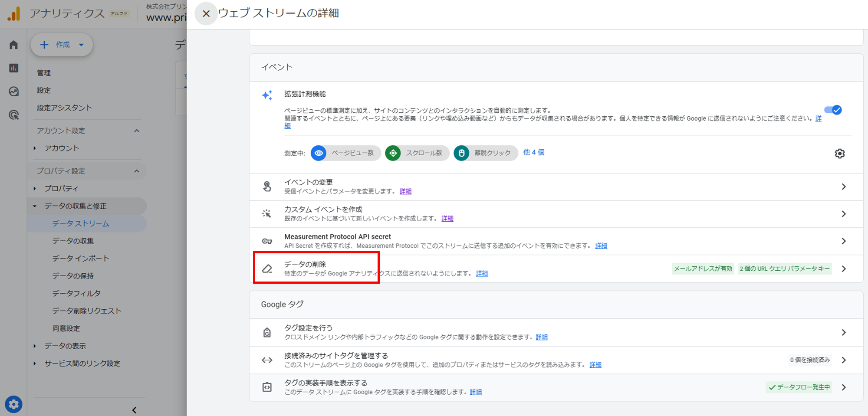868x416 pixels.
Task: Click the 他 4 個 link
Action: tap(533, 152)
